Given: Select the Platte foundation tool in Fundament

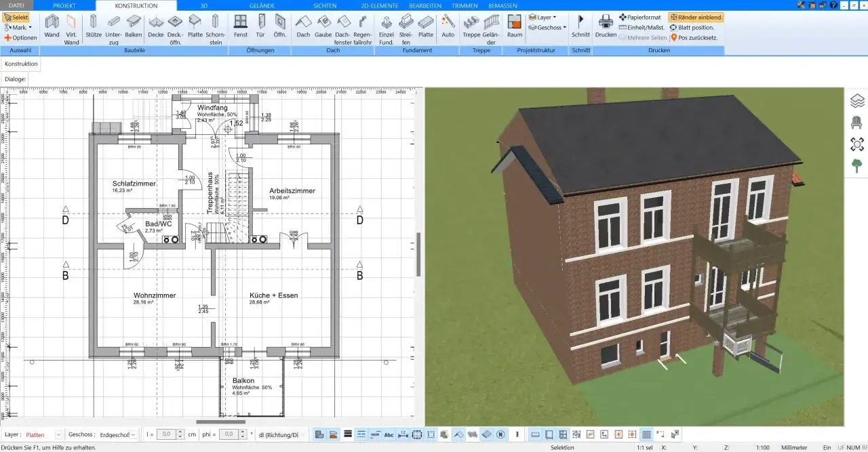Looking at the screenshot, I should (x=426, y=26).
